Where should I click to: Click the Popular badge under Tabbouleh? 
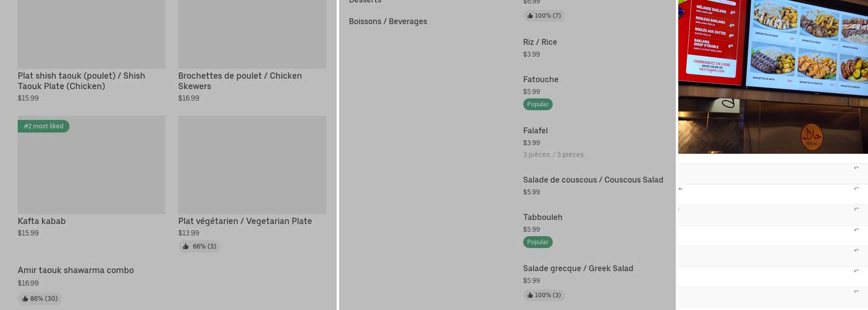coord(538,242)
